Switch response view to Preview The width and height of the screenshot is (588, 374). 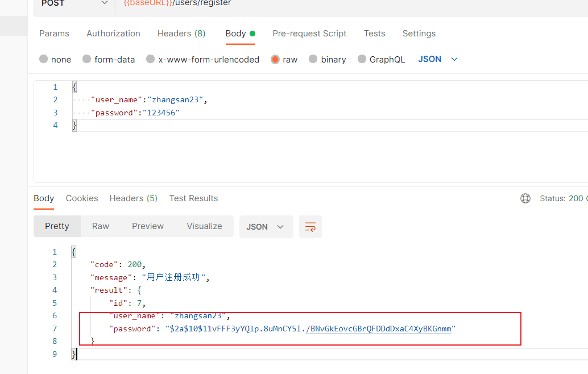click(x=147, y=226)
